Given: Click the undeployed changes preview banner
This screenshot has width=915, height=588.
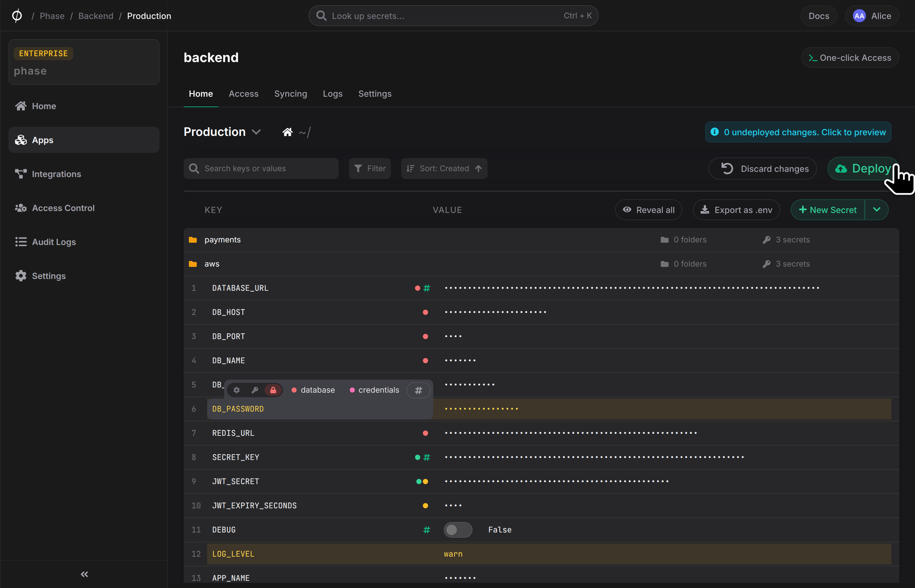Looking at the screenshot, I should click(798, 132).
